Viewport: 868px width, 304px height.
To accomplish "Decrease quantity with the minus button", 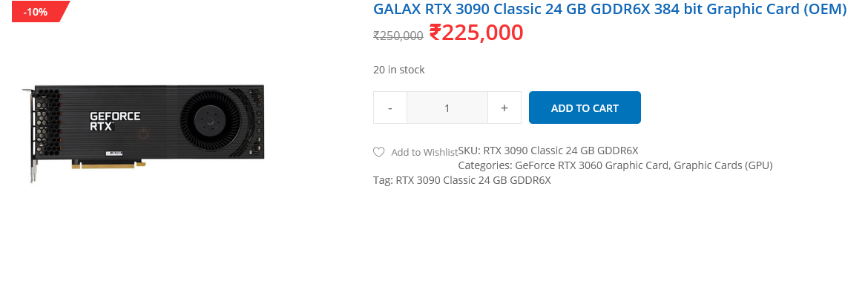I will pyautogui.click(x=390, y=108).
